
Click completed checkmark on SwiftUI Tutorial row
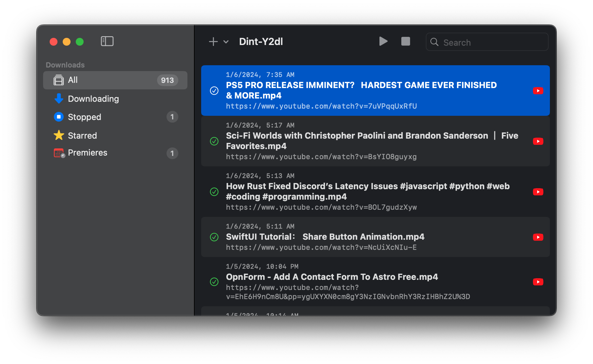click(x=214, y=237)
